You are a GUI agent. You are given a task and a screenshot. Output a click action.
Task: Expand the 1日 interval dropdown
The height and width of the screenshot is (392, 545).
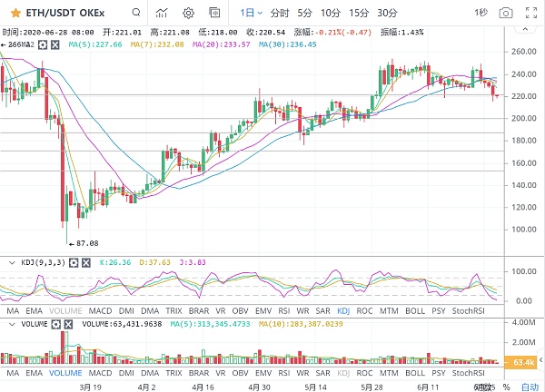252,14
